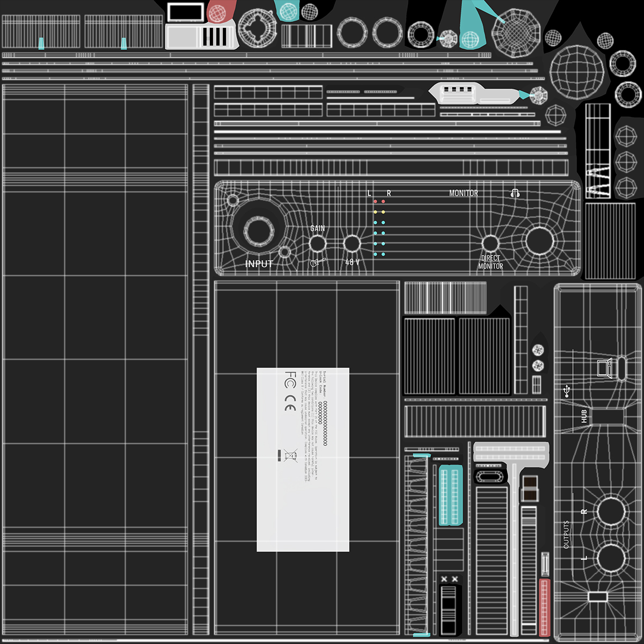
Task: Click the FCC logo on the white label
Action: click(290, 380)
